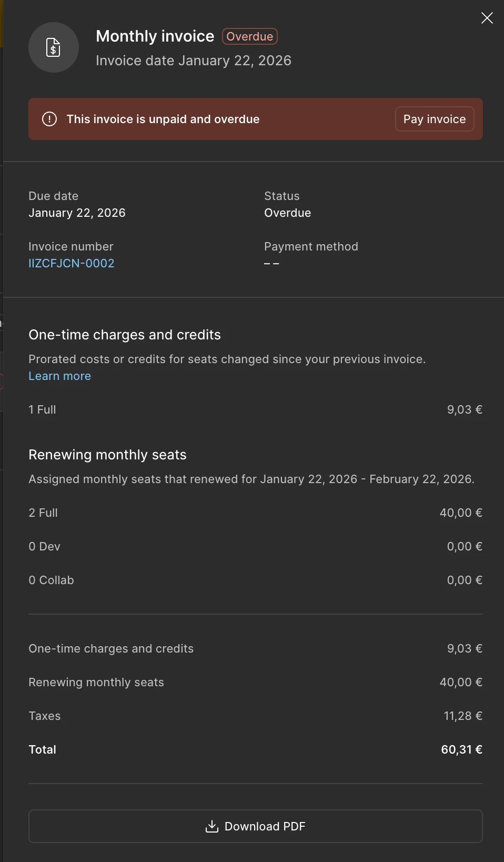The height and width of the screenshot is (862, 504).
Task: Click the Total amount 60,31 €
Action: click(x=461, y=749)
